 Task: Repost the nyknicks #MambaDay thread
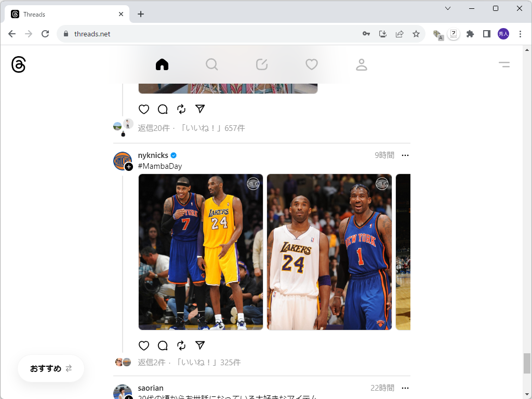[181, 345]
